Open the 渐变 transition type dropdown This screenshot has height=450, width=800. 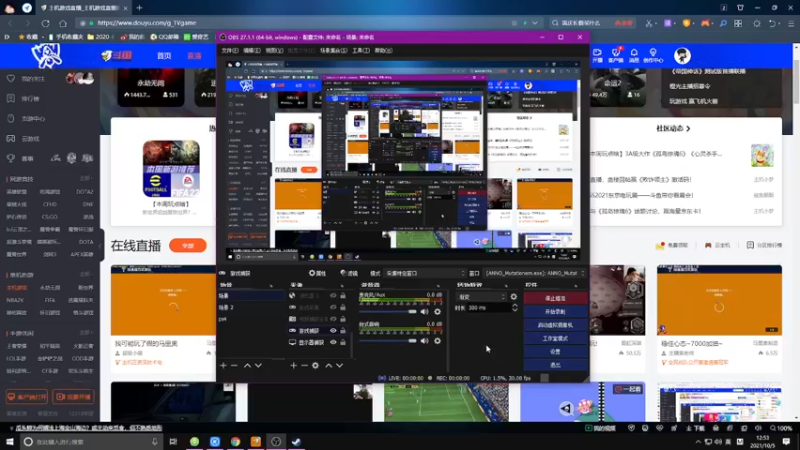pos(481,297)
